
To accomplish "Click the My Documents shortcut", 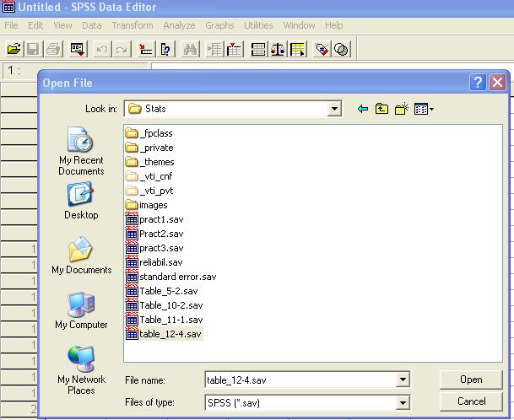I will click(81, 256).
